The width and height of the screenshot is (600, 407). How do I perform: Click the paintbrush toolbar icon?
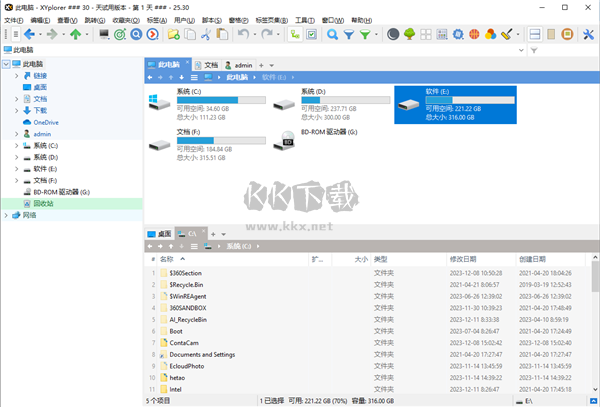[x=507, y=34]
